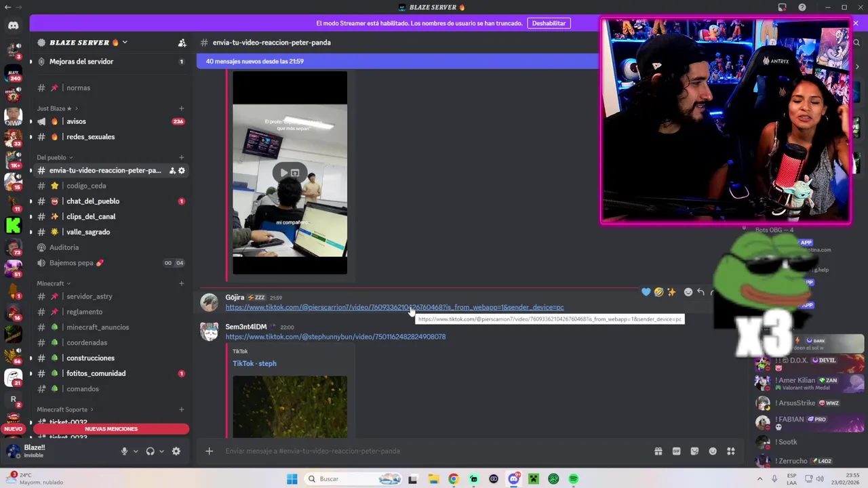Screen dimensions: 868x488
Task: Open piersscarrion7 TikTok link from Göjira
Action: click(395, 308)
